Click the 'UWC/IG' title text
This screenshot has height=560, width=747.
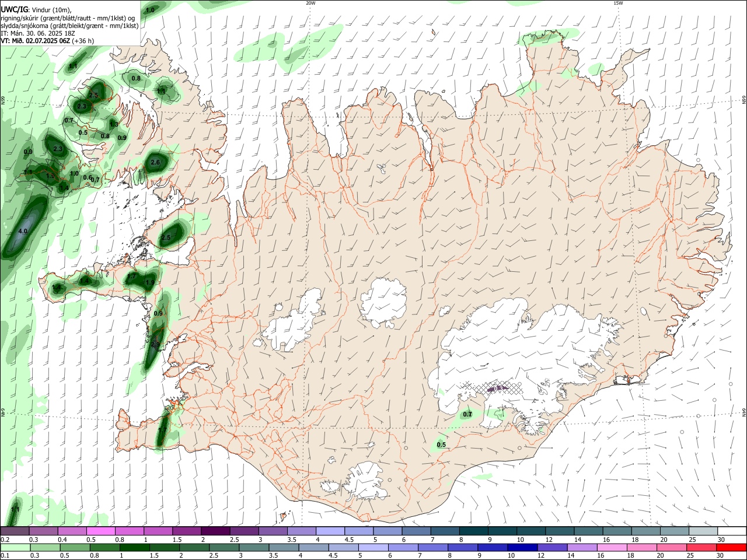pos(14,10)
